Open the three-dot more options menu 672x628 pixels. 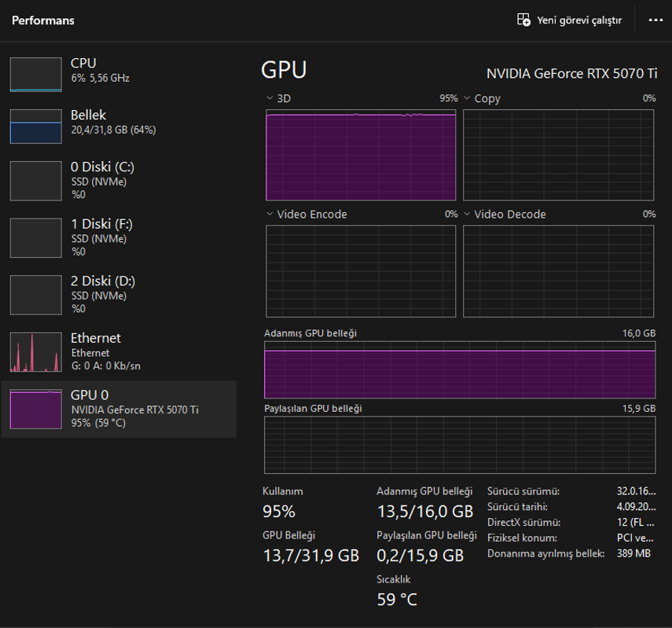[655, 20]
